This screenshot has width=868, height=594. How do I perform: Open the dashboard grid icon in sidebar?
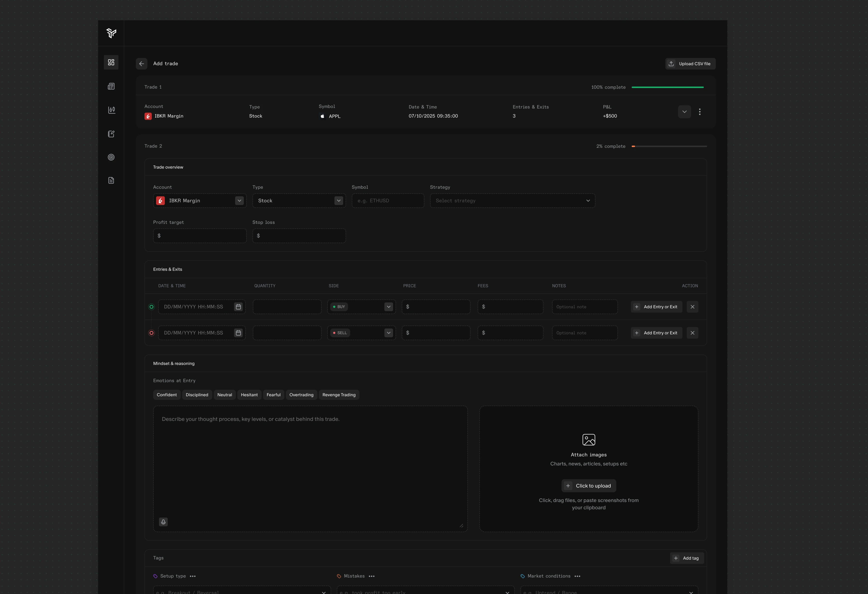coord(111,62)
